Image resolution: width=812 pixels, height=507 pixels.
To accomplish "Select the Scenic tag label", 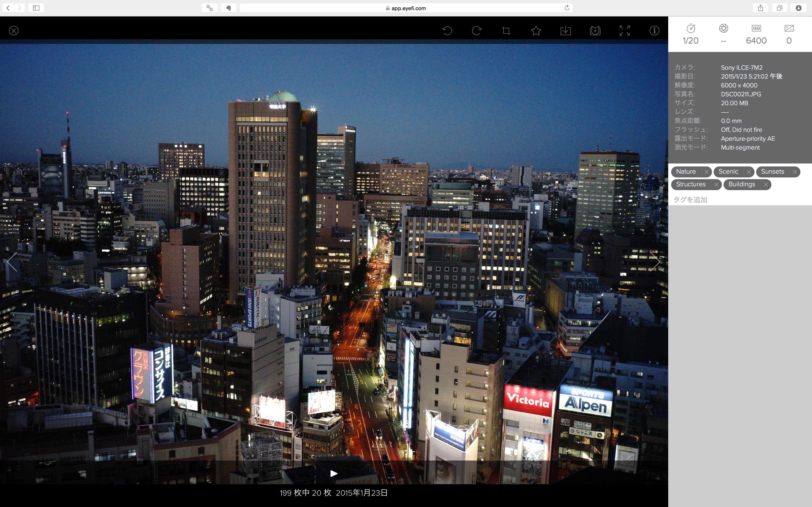I will pyautogui.click(x=728, y=172).
